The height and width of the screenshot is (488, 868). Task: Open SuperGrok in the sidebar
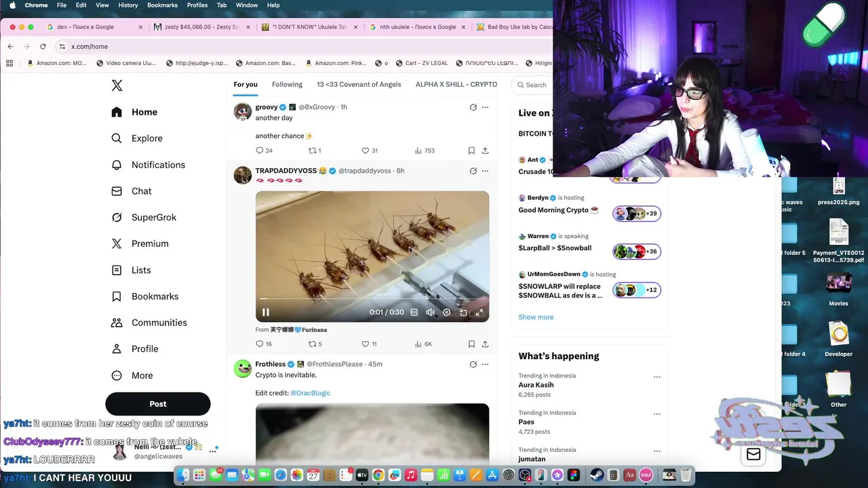144,218
